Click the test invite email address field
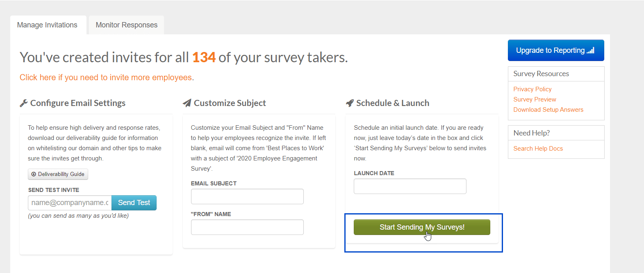 [69, 202]
